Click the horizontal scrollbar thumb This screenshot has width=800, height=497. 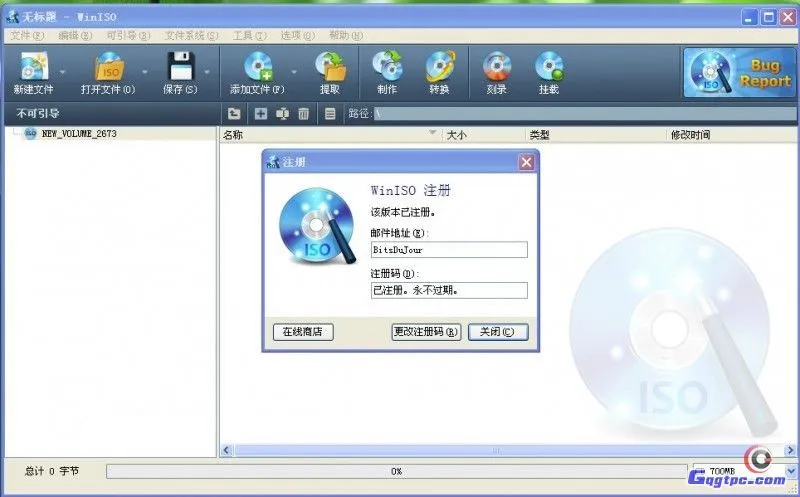pyautogui.click(x=496, y=450)
